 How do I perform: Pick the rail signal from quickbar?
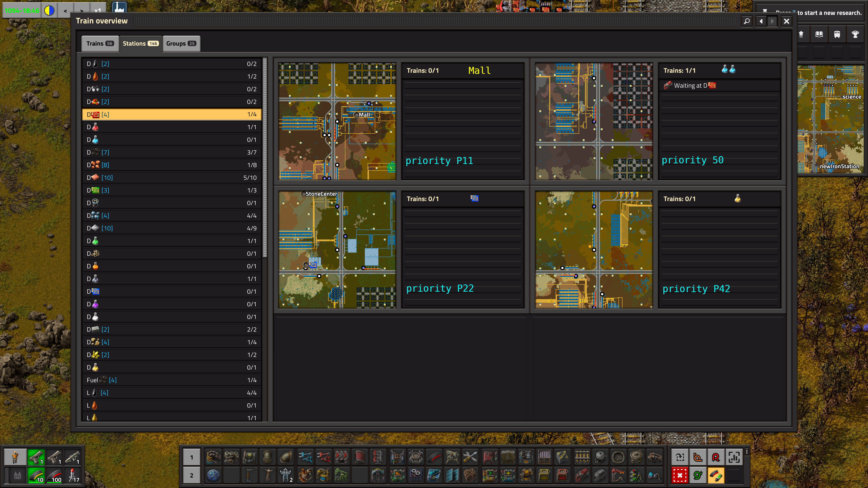636,475
